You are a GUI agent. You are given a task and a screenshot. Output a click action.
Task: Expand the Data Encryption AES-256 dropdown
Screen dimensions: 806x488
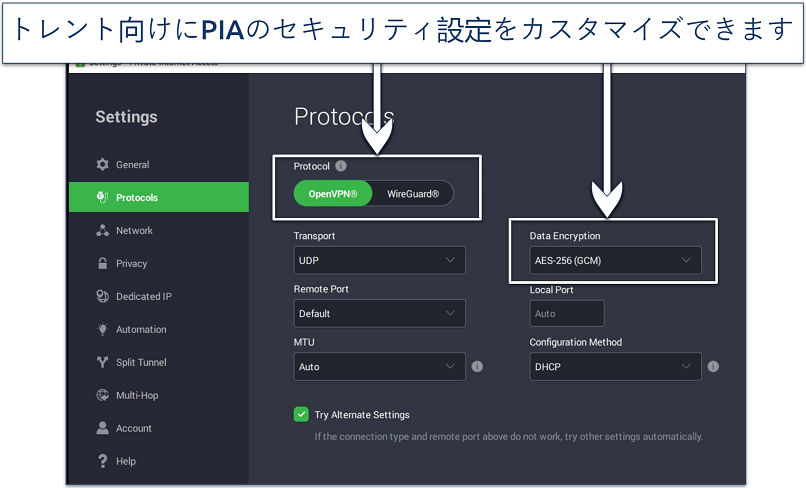(x=615, y=261)
